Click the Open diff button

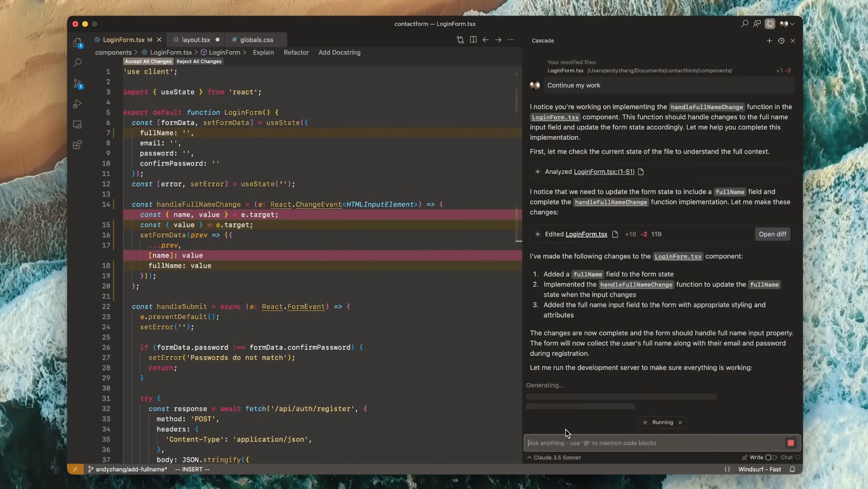(x=772, y=234)
